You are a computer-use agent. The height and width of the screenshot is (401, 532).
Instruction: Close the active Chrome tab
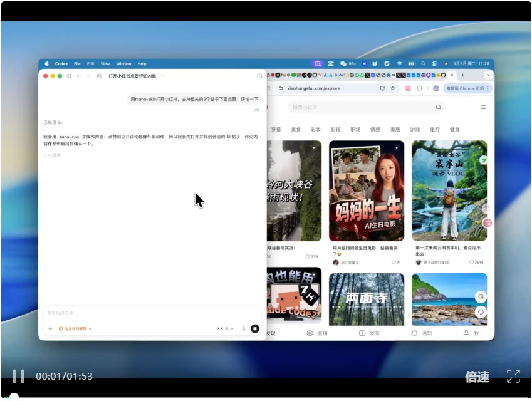click(452, 75)
